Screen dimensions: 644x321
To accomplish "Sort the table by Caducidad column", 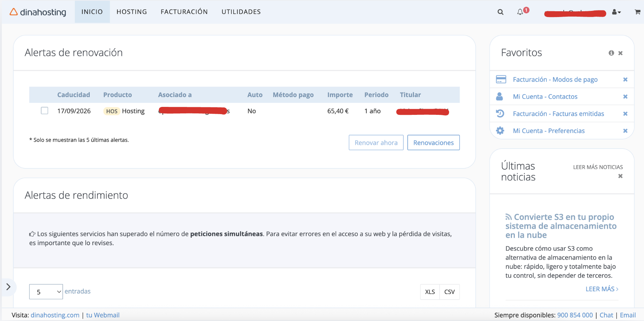I will coord(73,95).
